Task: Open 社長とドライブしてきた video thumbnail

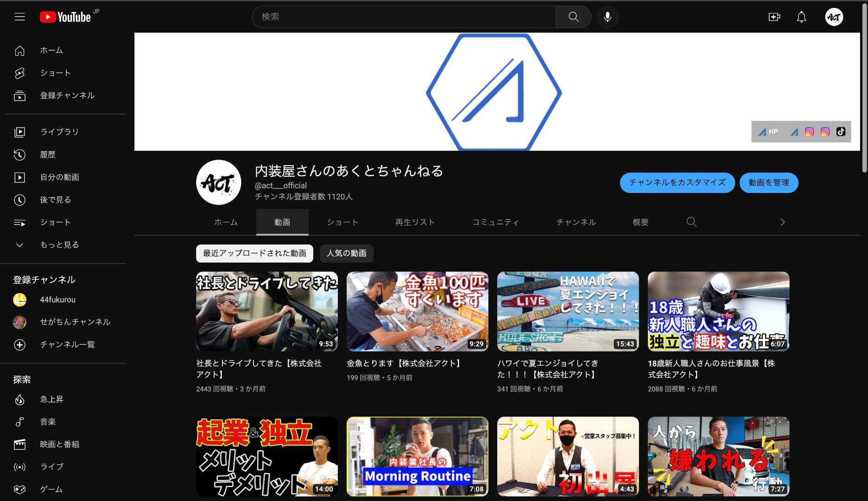Action: [267, 311]
